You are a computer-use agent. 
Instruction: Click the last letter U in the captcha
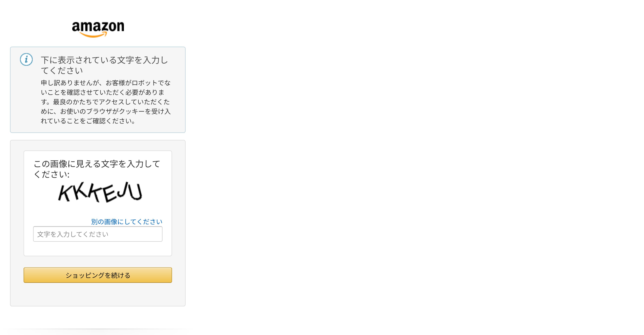136,192
